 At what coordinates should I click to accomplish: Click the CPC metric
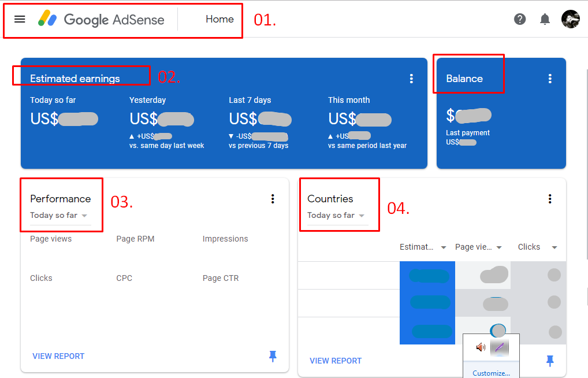coord(124,278)
